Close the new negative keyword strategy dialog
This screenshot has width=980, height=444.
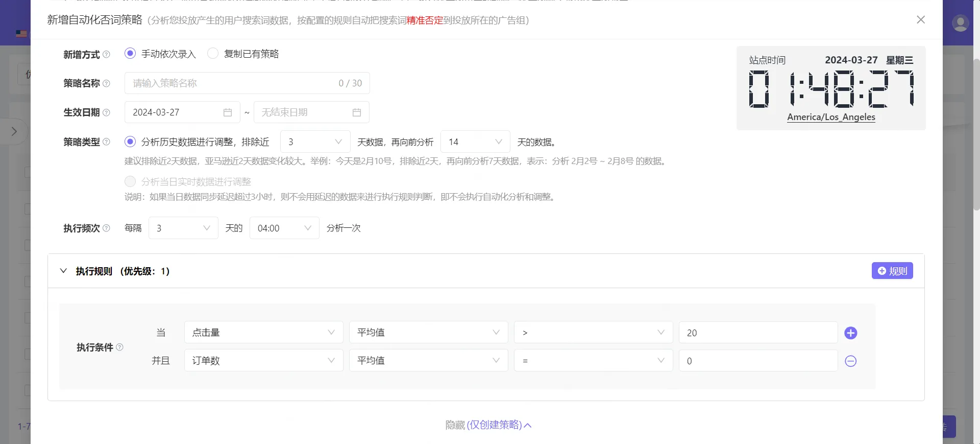point(921,19)
